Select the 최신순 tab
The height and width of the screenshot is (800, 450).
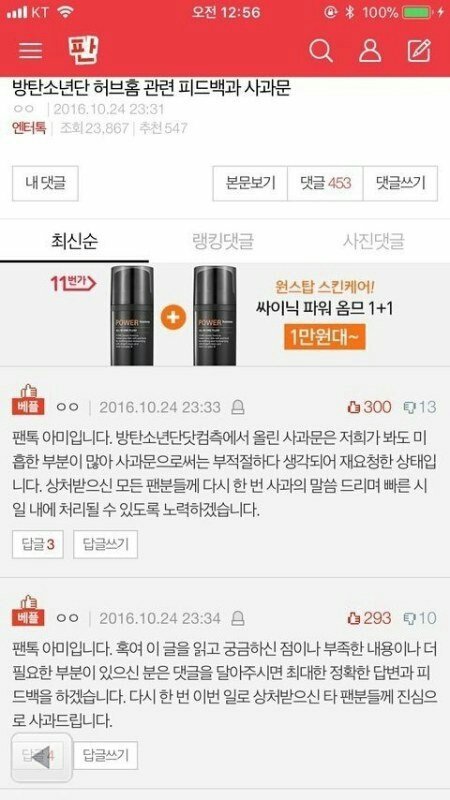pyautogui.click(x=74, y=241)
